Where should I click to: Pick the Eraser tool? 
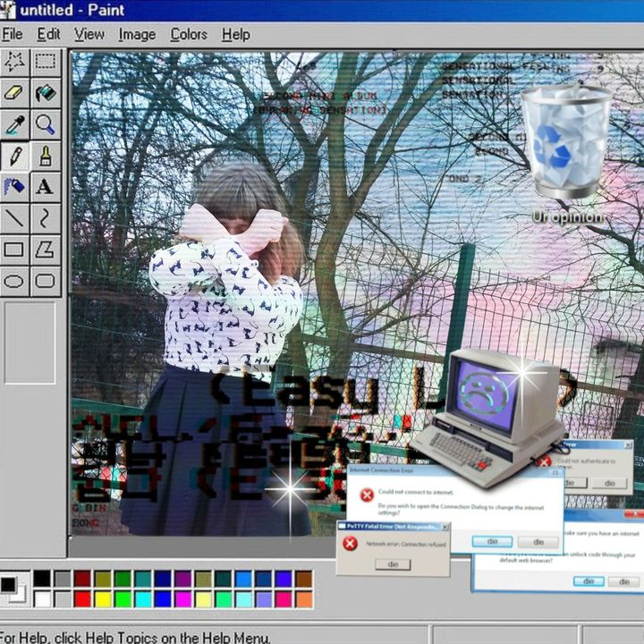[x=14, y=92]
